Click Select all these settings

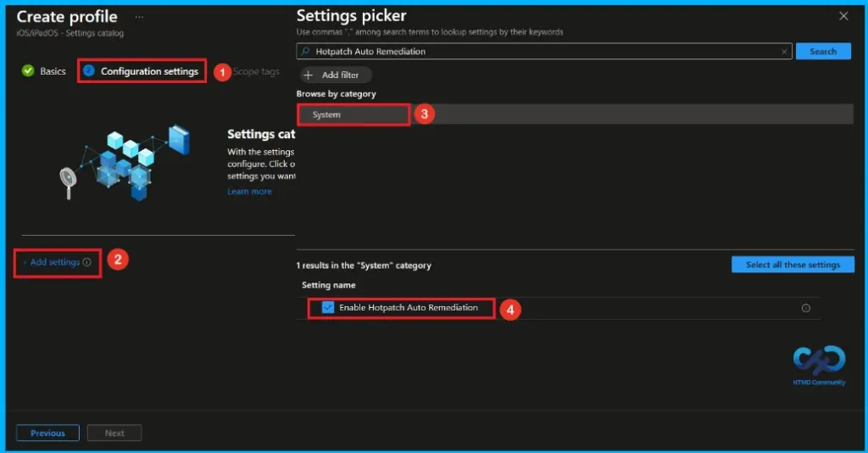(x=793, y=265)
